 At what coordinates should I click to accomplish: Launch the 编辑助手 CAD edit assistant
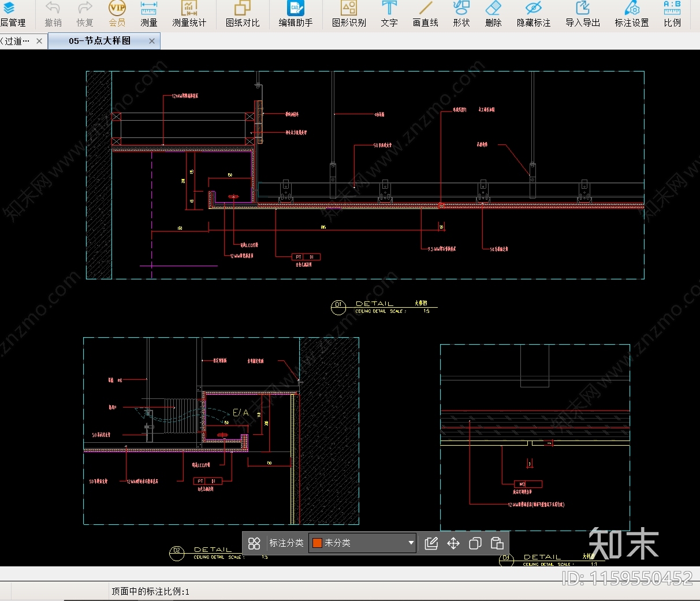296,14
